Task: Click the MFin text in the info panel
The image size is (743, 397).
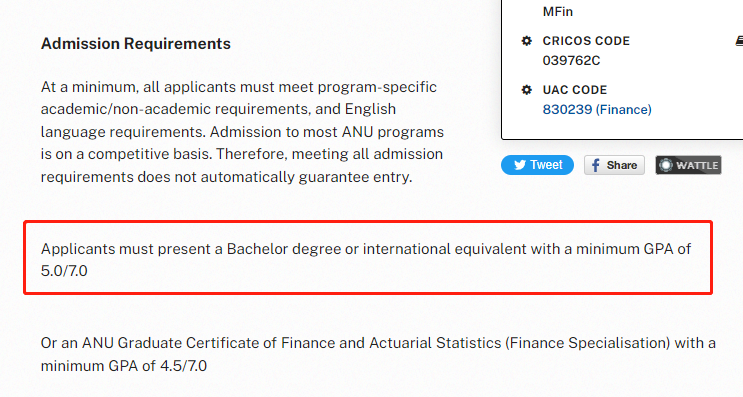Action: pos(558,11)
